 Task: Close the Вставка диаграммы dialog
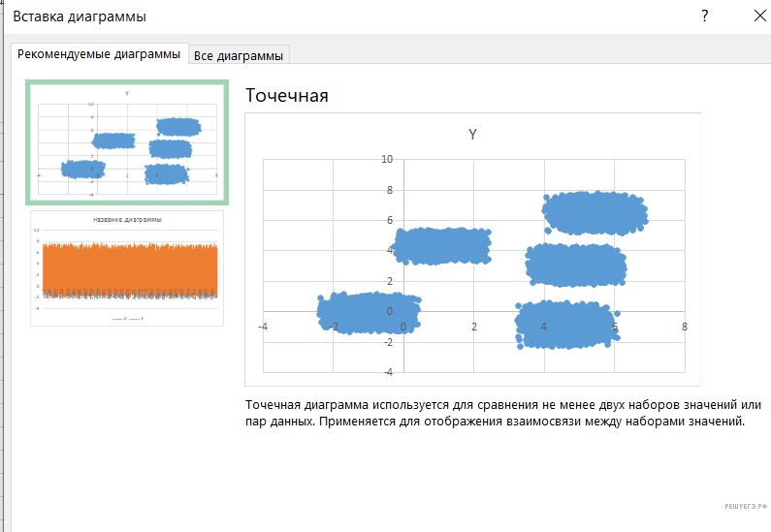pyautogui.click(x=758, y=16)
